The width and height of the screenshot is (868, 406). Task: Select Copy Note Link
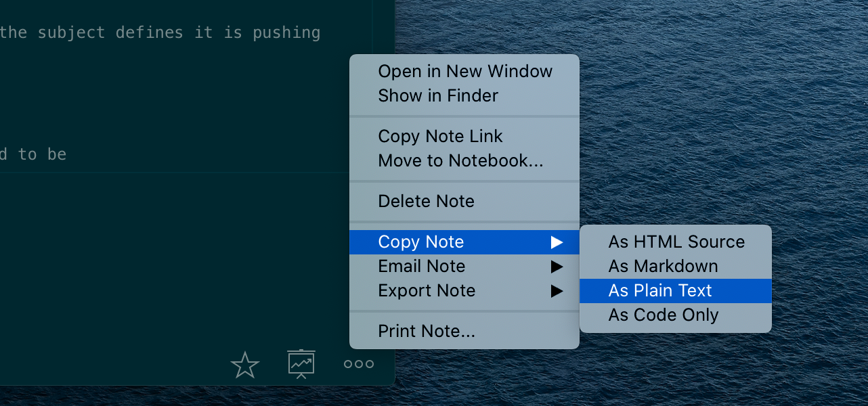[x=440, y=136]
